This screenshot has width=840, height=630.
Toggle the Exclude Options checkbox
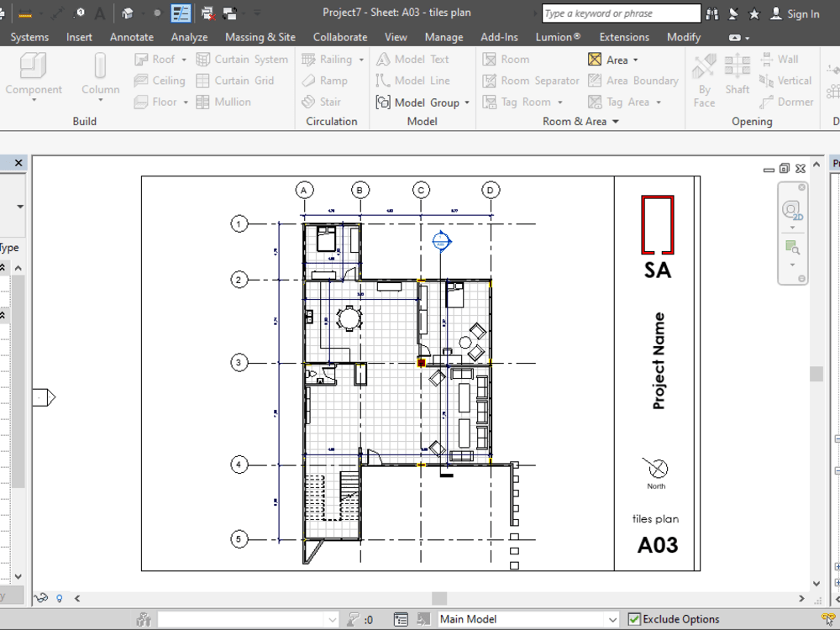click(x=634, y=620)
